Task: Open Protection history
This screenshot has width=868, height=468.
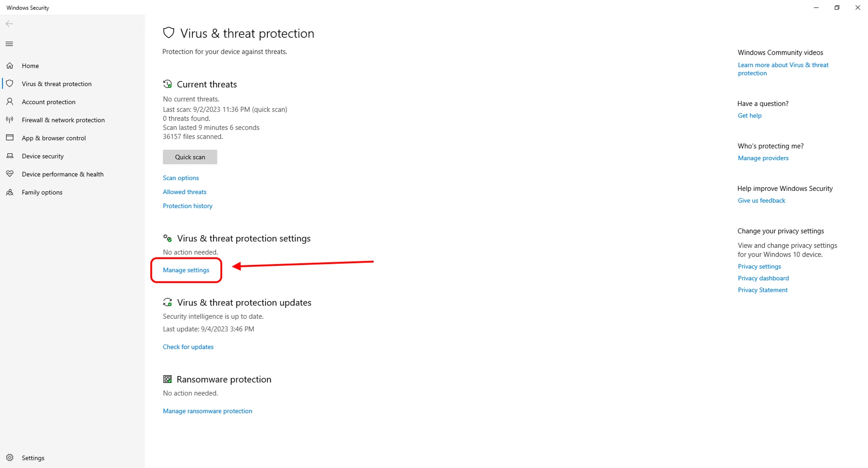Action: (x=187, y=206)
